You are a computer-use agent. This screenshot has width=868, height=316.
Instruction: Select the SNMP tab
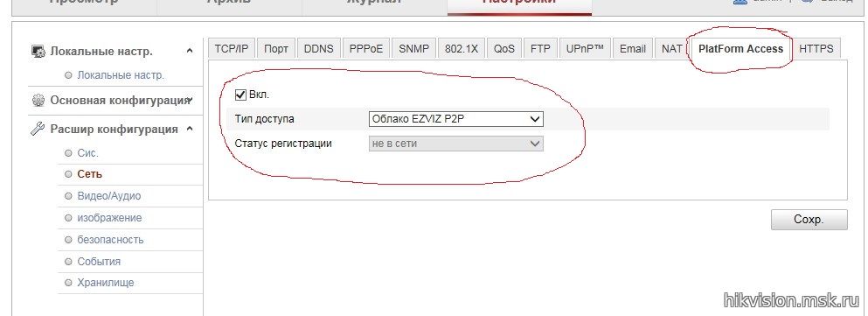[x=414, y=49]
